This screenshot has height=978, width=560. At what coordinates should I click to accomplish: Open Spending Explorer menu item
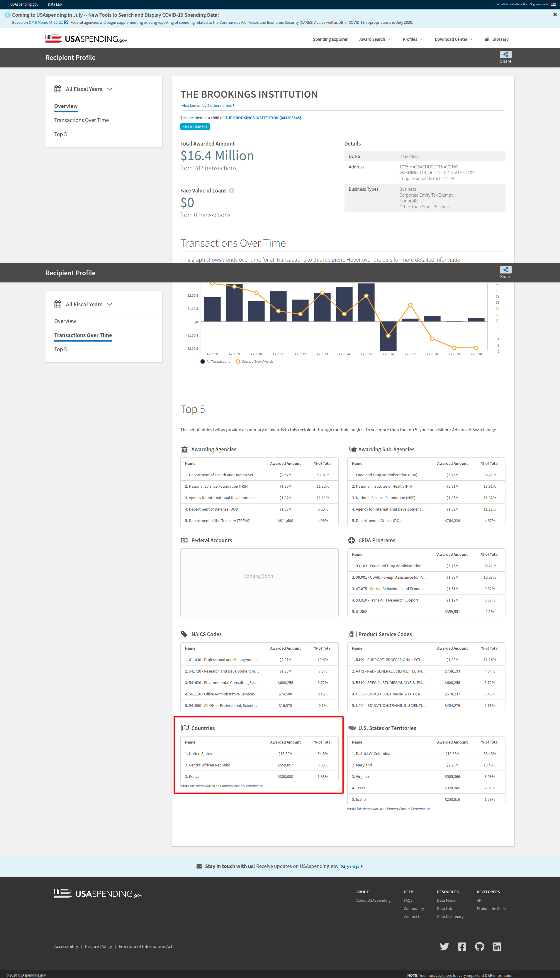[330, 39]
